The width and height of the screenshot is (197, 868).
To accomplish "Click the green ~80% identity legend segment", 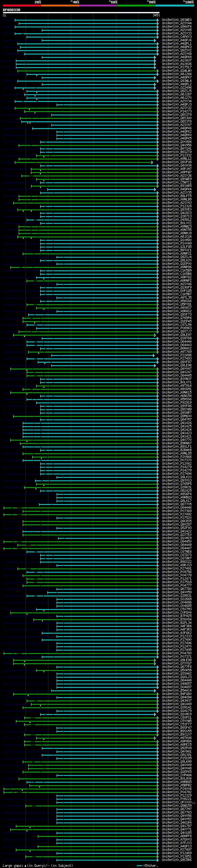I will pos(137,6).
